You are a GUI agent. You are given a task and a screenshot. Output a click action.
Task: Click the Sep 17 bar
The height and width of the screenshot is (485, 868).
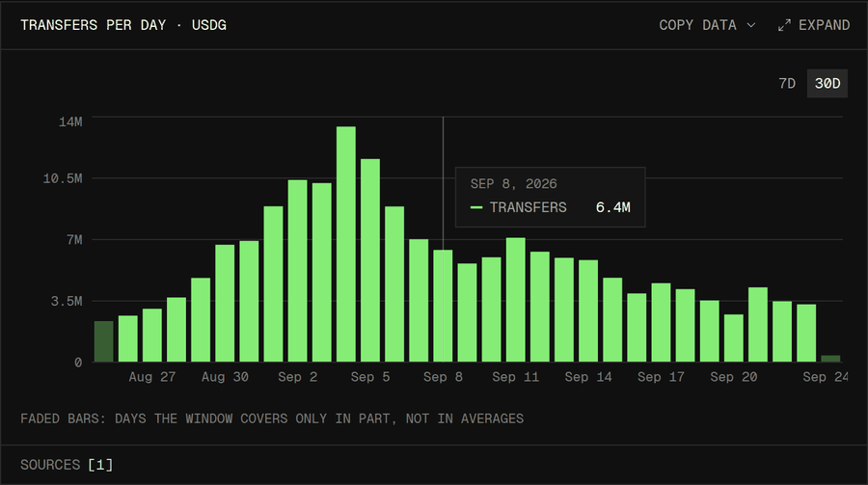click(661, 322)
